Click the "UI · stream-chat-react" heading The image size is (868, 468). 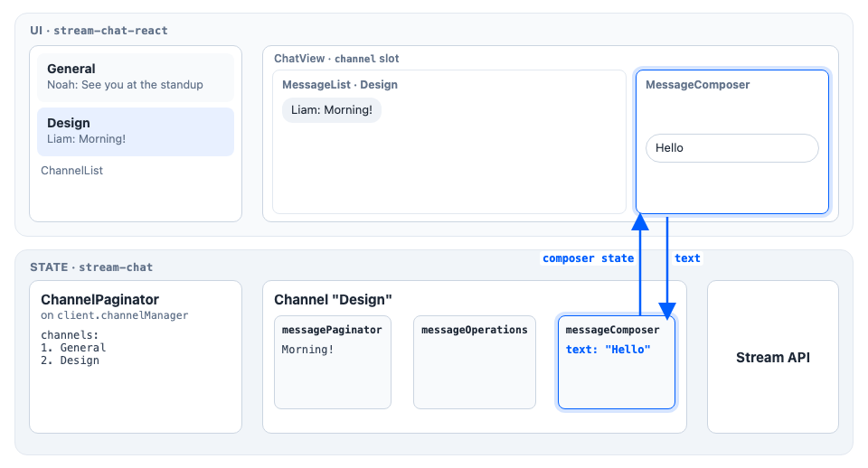pos(99,31)
